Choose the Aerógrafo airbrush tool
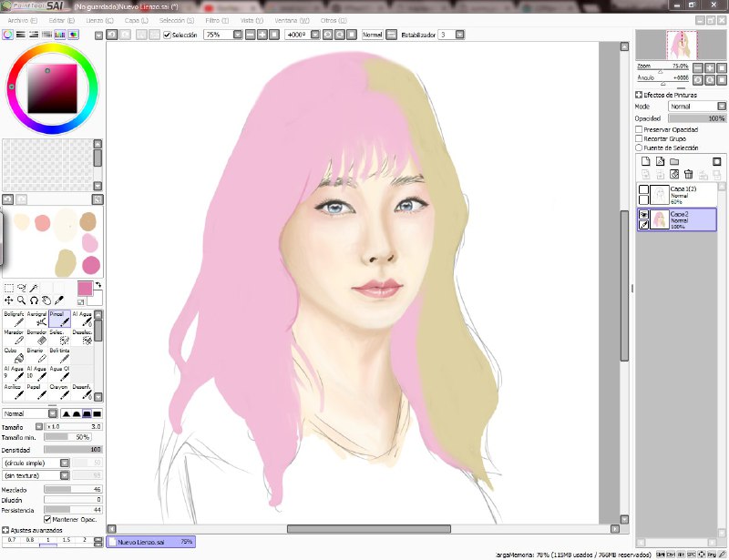Viewport: 729px width, 560px height. (36, 319)
